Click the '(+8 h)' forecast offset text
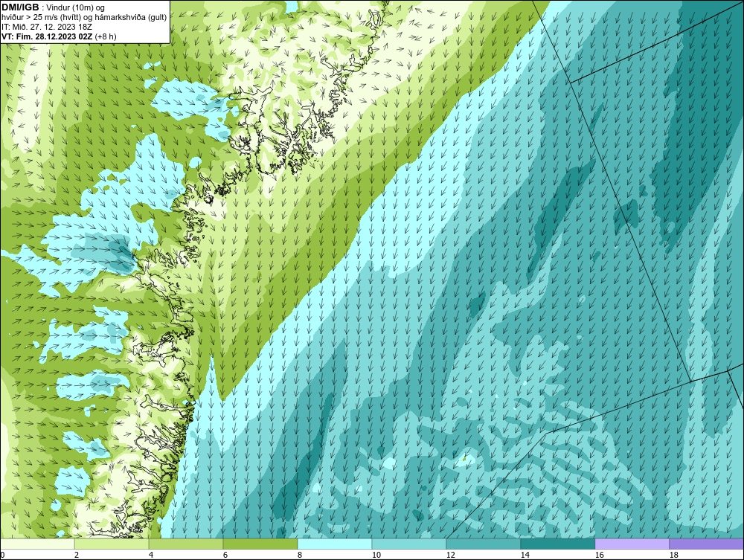The image size is (744, 560). pos(106,36)
